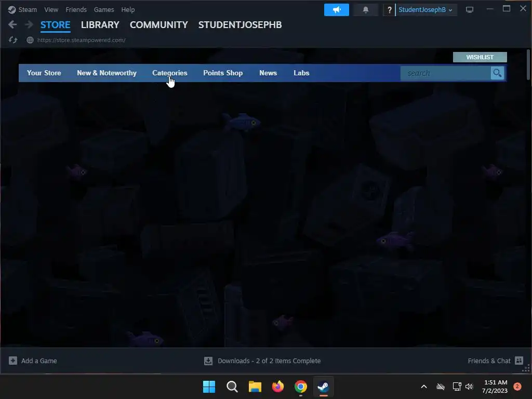Click the crossed-out cloud tray icon
This screenshot has height=399, width=532.
pyautogui.click(x=441, y=387)
